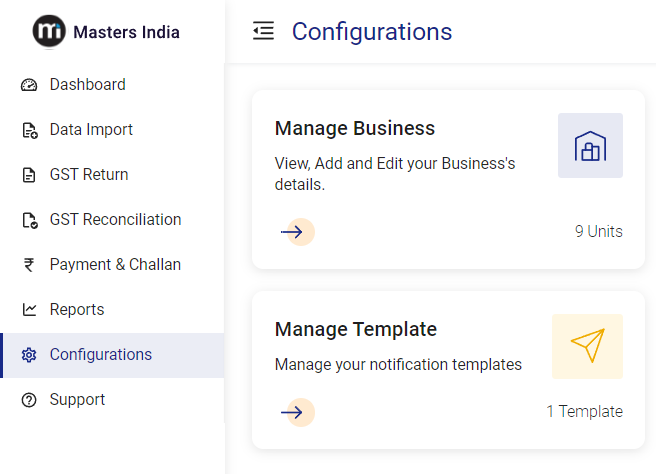Click the Configurations gear icon
This screenshot has width=656, height=474.
click(29, 355)
